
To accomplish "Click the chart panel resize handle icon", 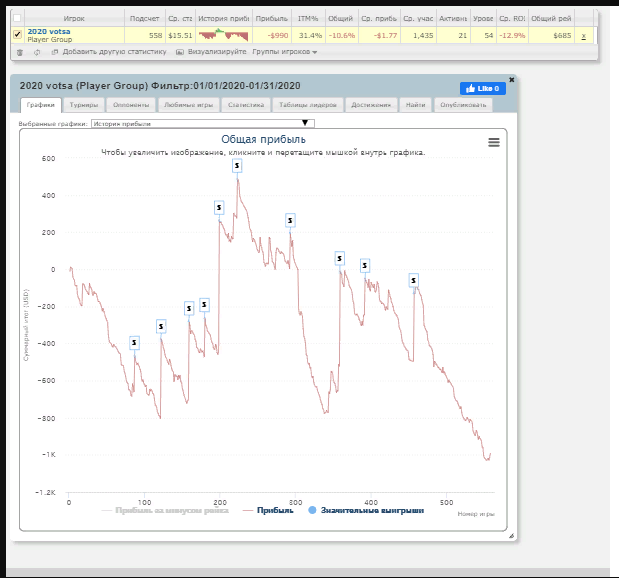I will [x=511, y=536].
